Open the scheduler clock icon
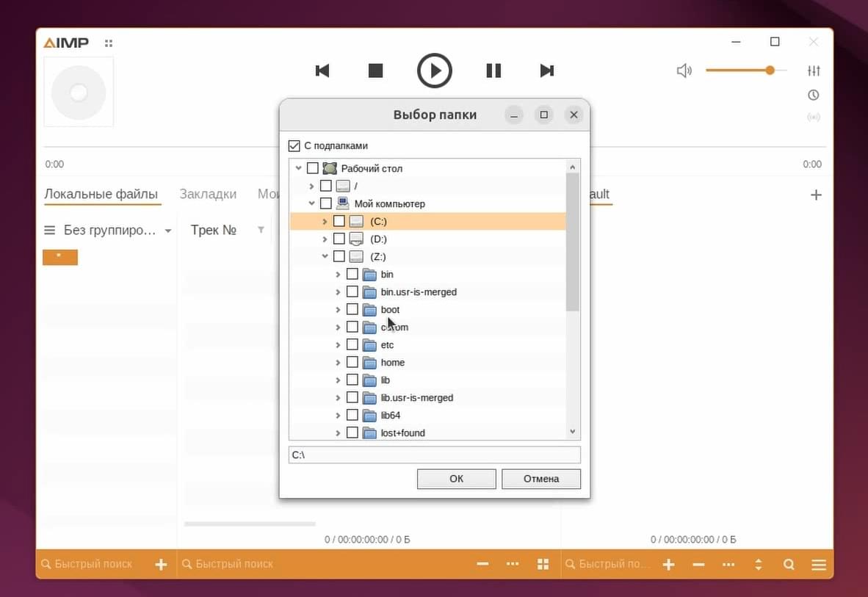Screen dimensions: 868x597 click(813, 95)
